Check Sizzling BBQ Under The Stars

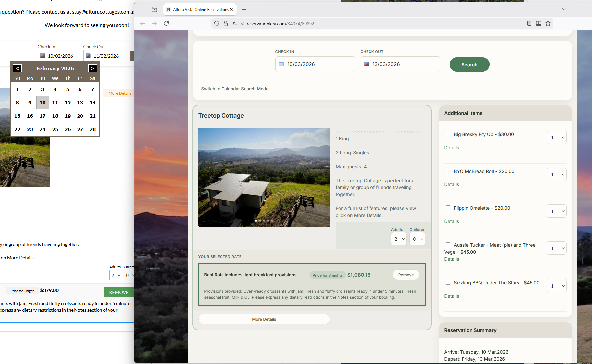click(x=448, y=282)
